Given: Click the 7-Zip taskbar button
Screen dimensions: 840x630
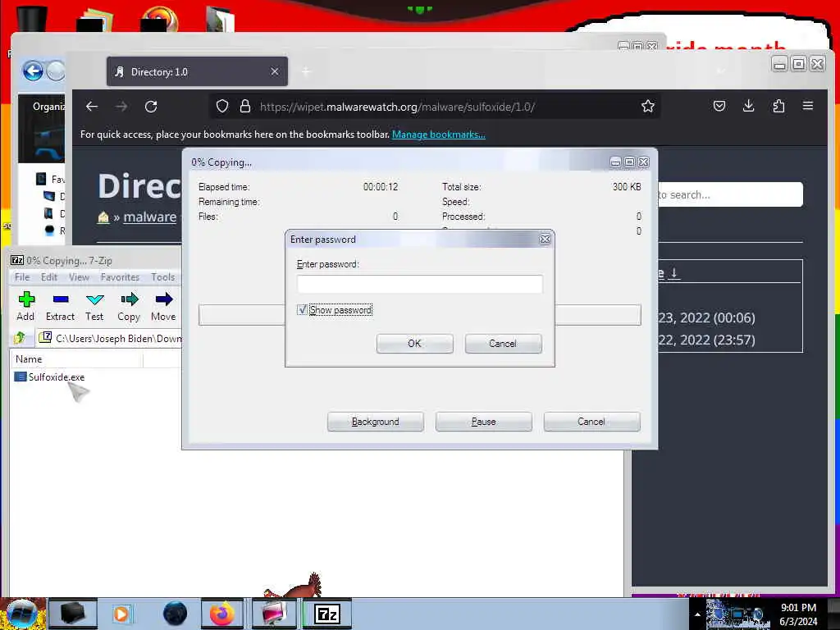Looking at the screenshot, I should coord(327,614).
